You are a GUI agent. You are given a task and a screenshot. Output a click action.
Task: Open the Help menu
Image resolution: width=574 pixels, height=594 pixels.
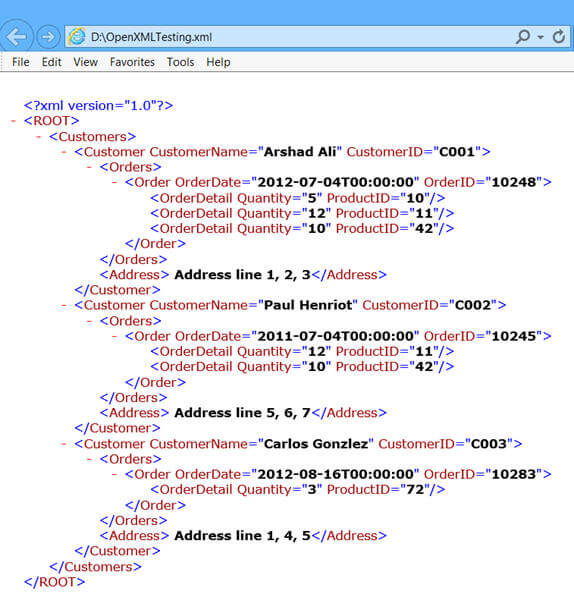click(218, 62)
